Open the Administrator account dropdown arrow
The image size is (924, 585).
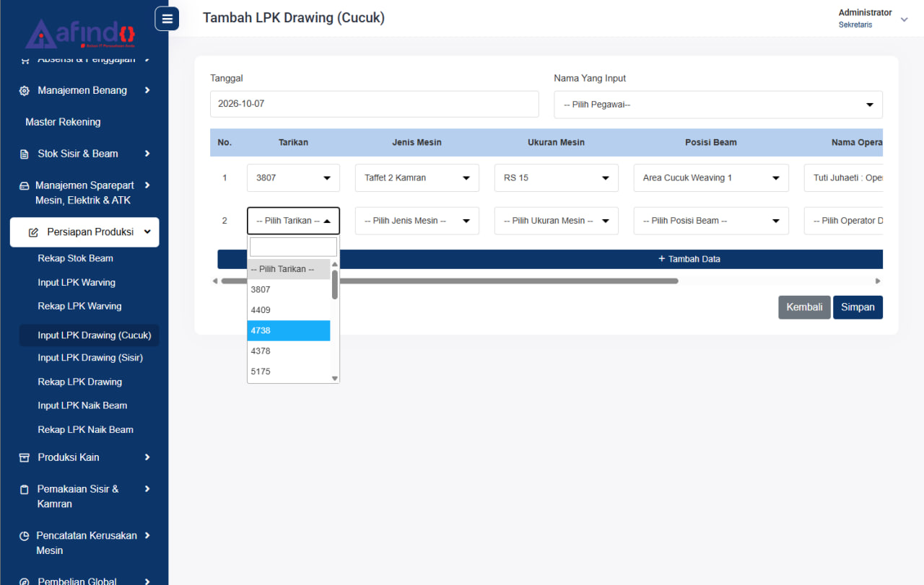click(904, 19)
